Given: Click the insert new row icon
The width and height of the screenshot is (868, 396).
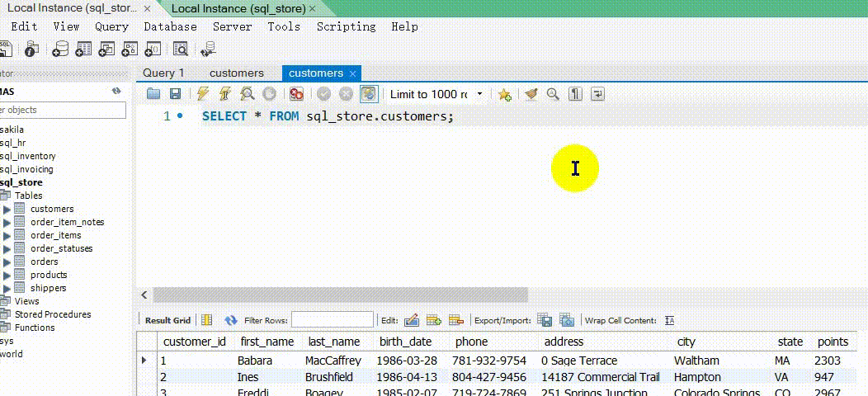Looking at the screenshot, I should (x=433, y=320).
